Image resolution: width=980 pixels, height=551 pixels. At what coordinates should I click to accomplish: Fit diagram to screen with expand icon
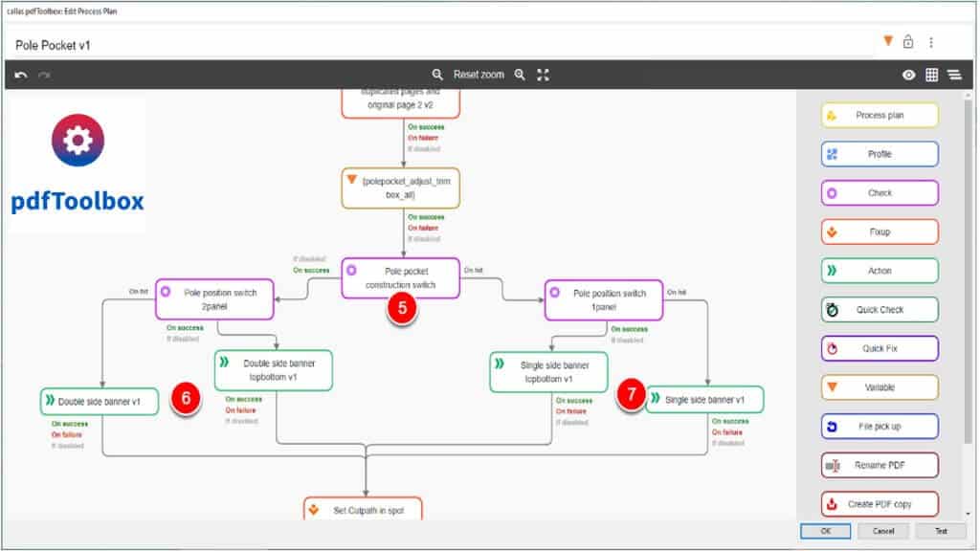(544, 75)
